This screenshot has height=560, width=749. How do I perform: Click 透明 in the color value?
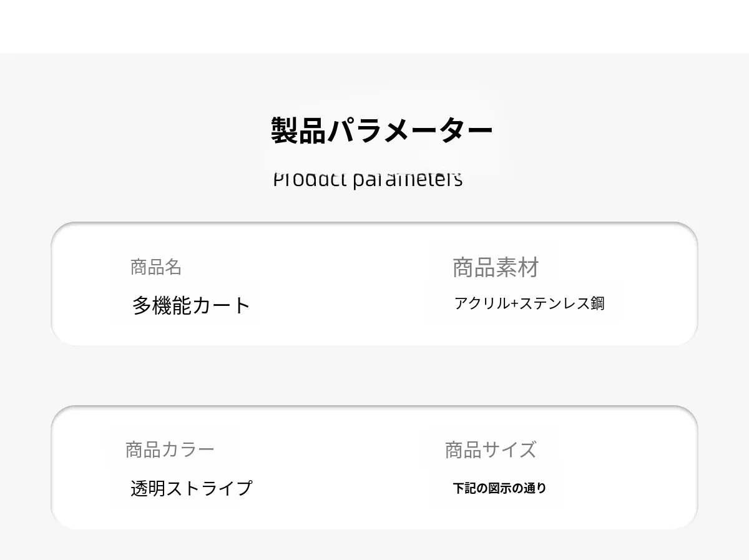point(148,488)
